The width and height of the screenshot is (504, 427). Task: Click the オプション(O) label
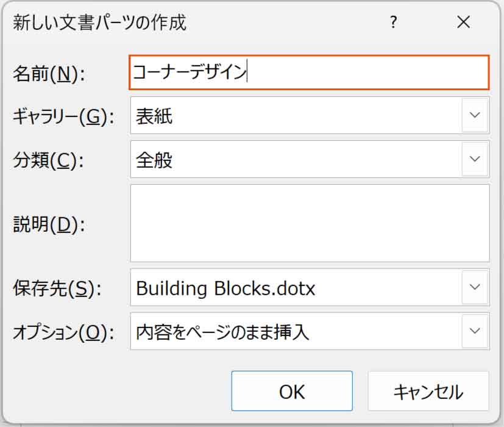[63, 332]
